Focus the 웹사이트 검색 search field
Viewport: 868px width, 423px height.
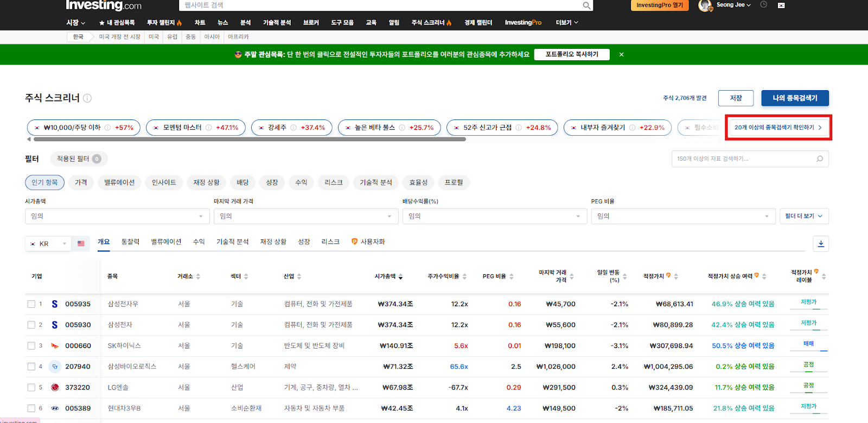pos(386,5)
